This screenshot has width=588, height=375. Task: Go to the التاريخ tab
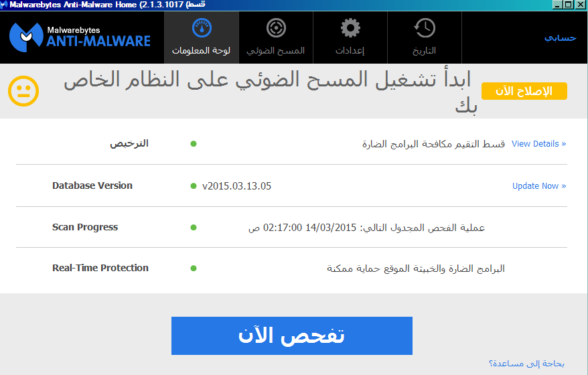click(x=424, y=51)
